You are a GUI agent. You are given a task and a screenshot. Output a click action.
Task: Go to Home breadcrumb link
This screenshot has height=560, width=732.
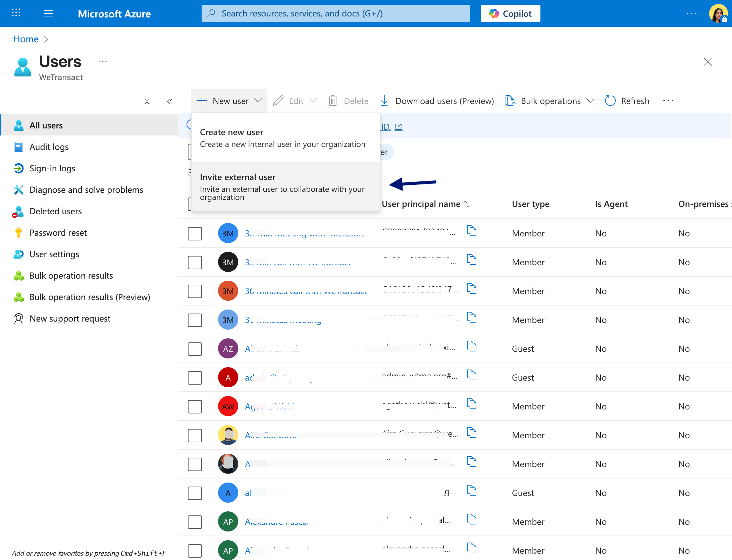(26, 39)
